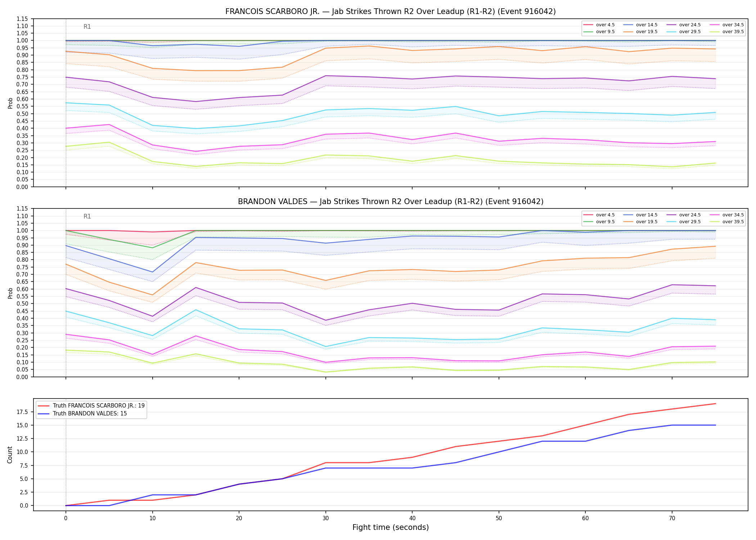756x540 pixels.
Task: Click Count axis tick '17.5'
Action: pyautogui.click(x=23, y=412)
